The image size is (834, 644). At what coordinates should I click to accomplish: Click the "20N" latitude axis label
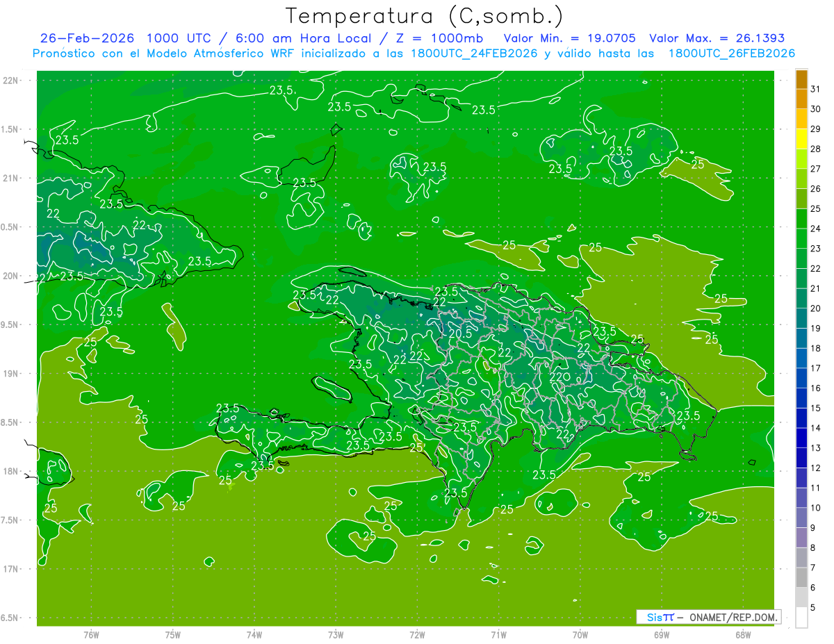click(10, 276)
